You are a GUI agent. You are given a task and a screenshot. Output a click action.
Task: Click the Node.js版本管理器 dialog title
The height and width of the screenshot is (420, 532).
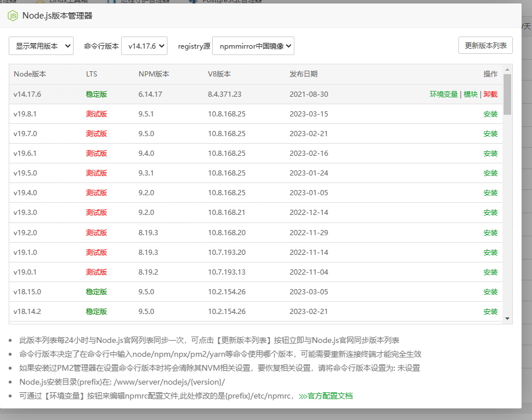(57, 16)
